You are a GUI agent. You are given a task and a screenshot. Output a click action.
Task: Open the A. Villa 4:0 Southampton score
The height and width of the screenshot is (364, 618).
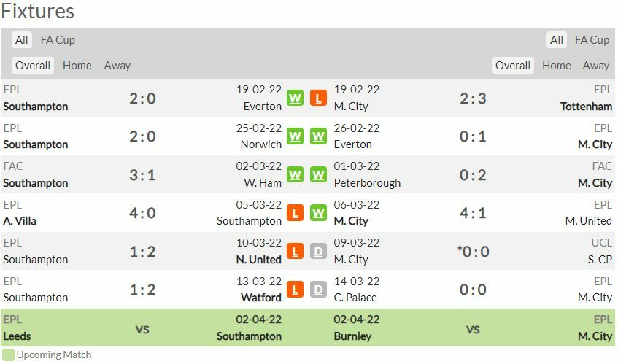click(142, 213)
